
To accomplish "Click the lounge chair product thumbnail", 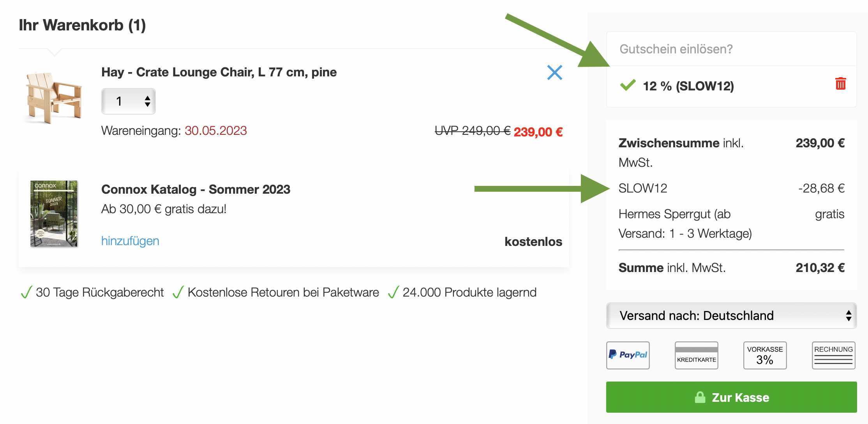I will tap(53, 98).
